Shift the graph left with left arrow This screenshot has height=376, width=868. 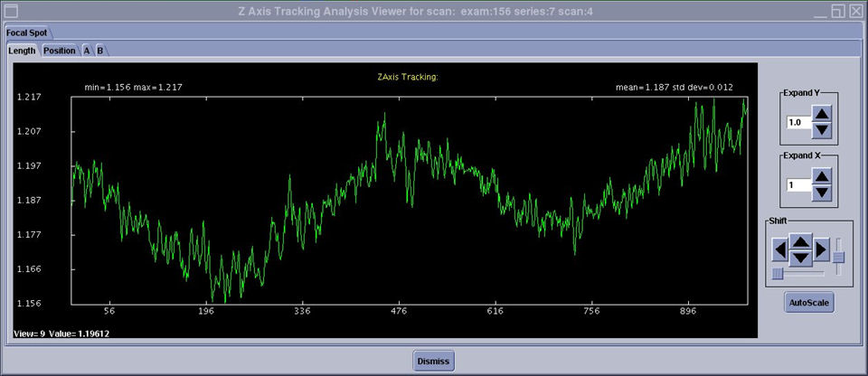click(779, 249)
